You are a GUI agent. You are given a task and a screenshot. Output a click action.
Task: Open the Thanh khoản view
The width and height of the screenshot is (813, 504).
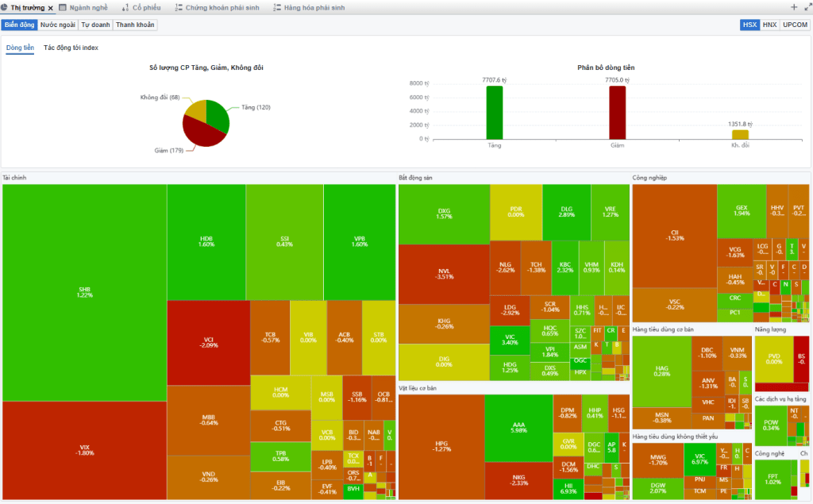pos(135,25)
